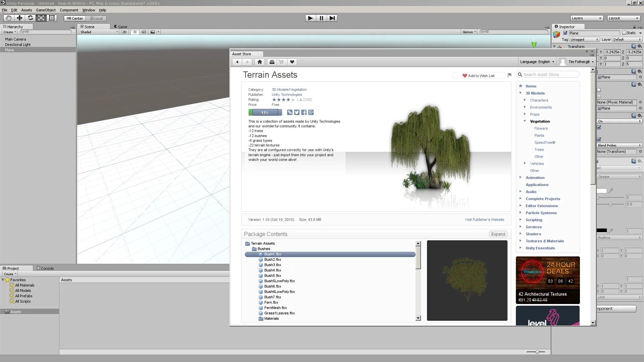The image size is (644, 362).
Task: Open Layer Default dropdown
Action: click(x=627, y=40)
